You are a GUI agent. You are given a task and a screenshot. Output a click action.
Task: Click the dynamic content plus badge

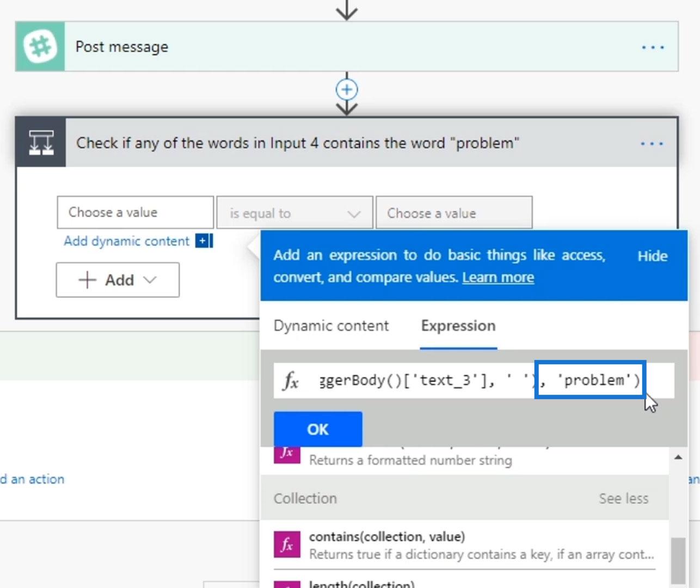[204, 241]
